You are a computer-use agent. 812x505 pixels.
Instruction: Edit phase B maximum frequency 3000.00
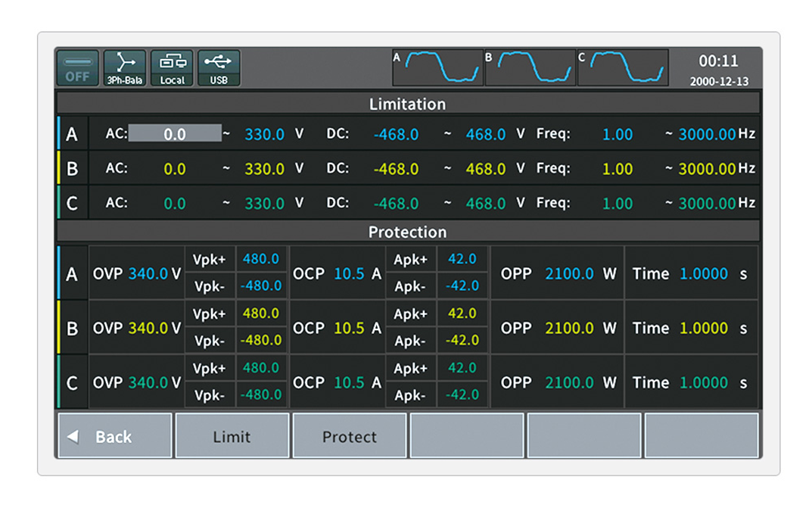click(707, 169)
